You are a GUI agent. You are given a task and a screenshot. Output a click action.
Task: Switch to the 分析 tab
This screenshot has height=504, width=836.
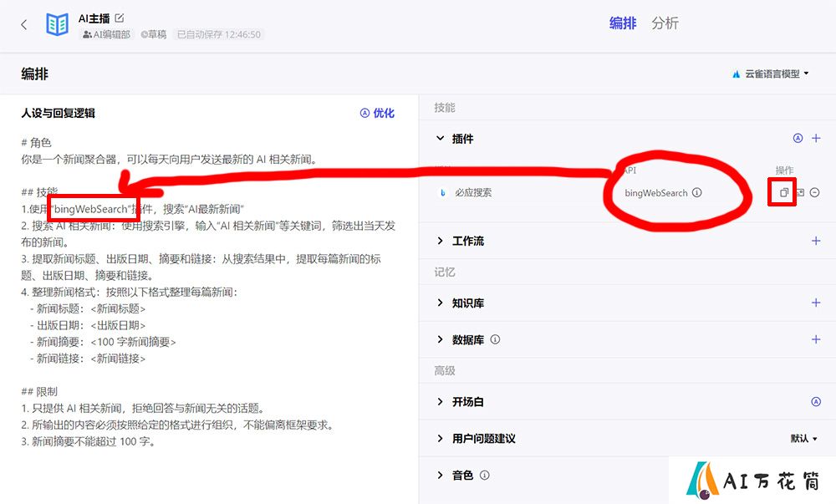click(665, 23)
